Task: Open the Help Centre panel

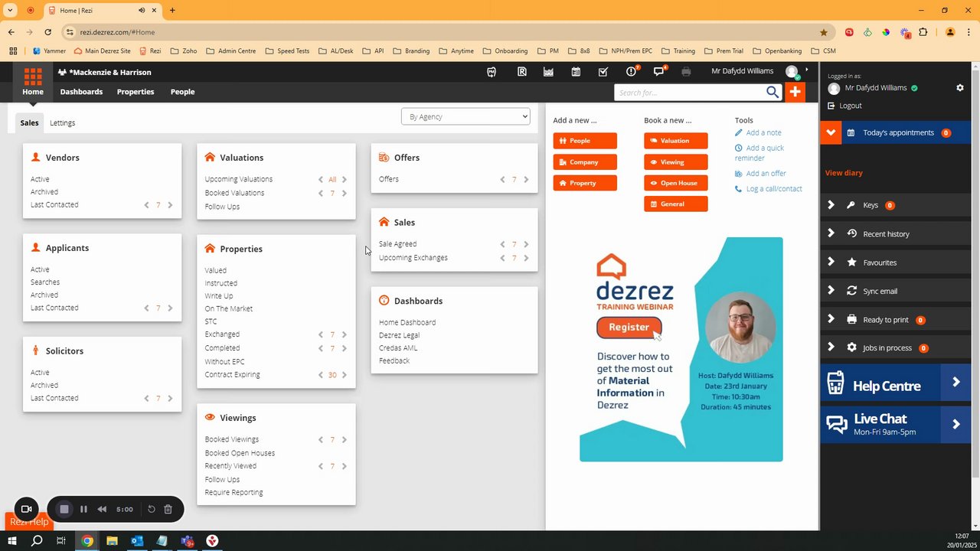Action: (895, 383)
